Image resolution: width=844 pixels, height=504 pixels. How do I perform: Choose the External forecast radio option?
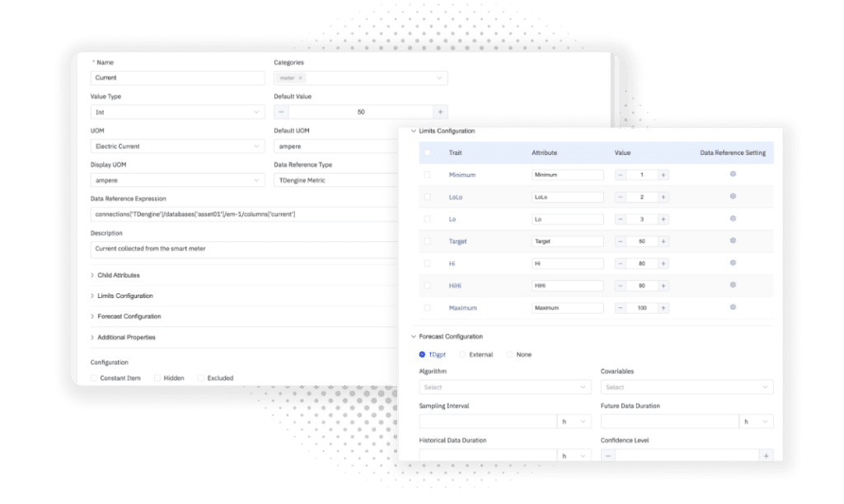tap(463, 354)
